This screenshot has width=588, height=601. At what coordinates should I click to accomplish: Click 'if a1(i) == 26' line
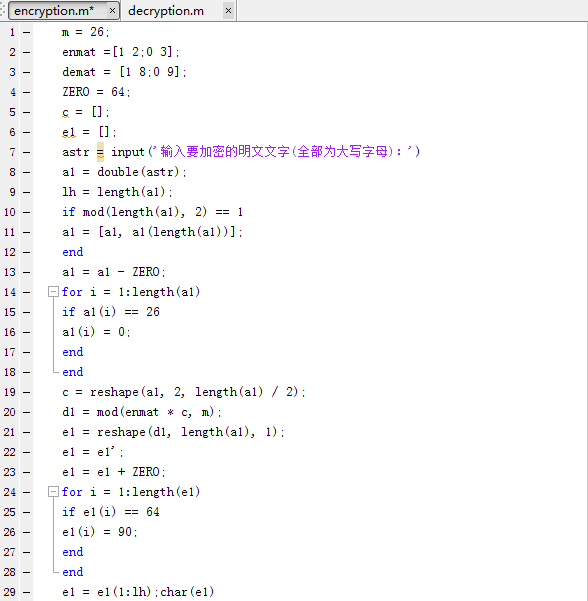click(x=111, y=312)
